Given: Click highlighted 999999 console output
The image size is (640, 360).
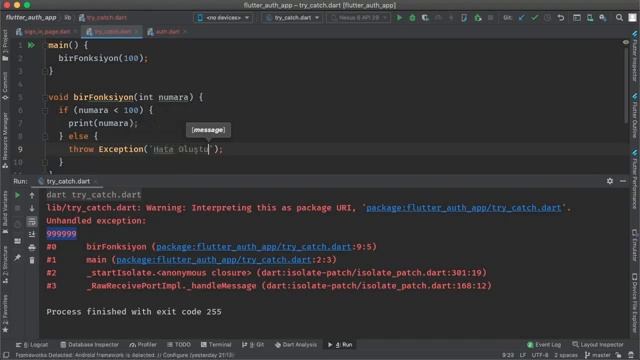Looking at the screenshot, I should point(61,234).
